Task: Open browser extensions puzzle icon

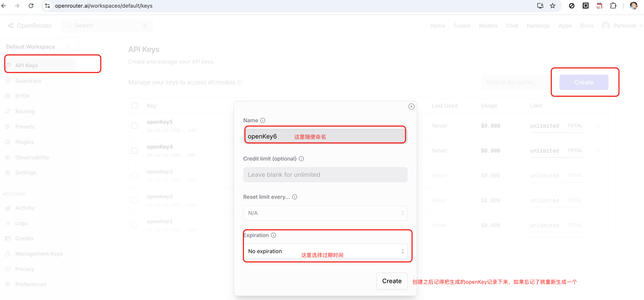Action: pos(613,6)
